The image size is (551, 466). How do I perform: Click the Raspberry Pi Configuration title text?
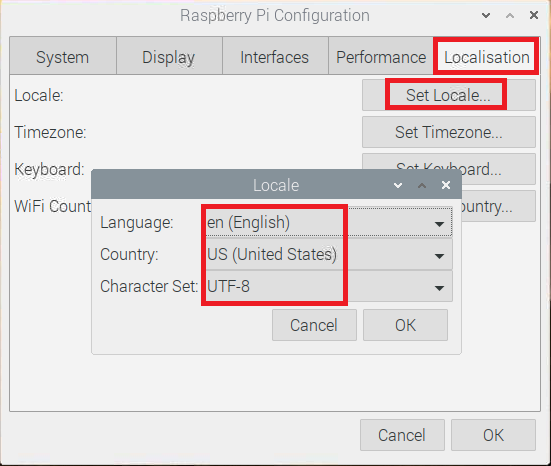click(275, 15)
